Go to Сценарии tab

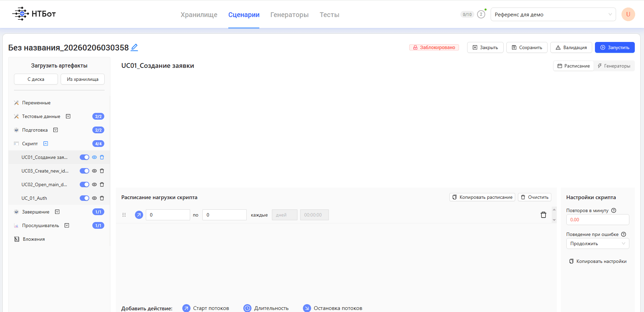coord(244,15)
